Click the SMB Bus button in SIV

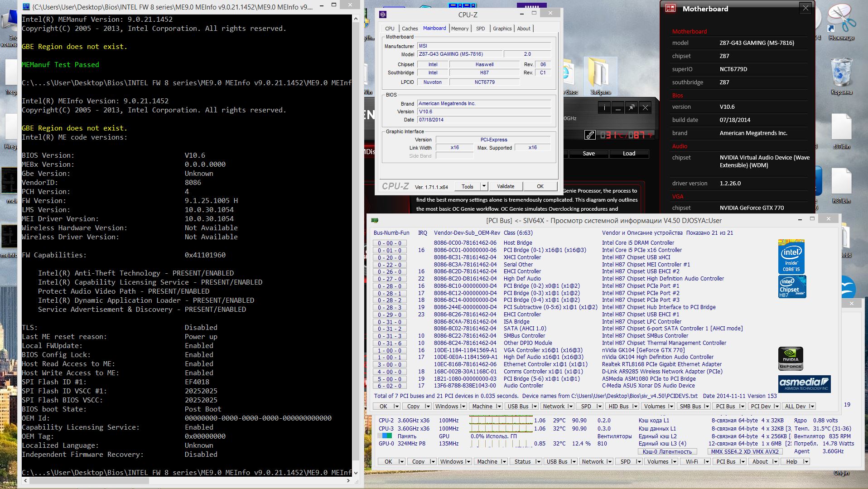pyautogui.click(x=690, y=406)
